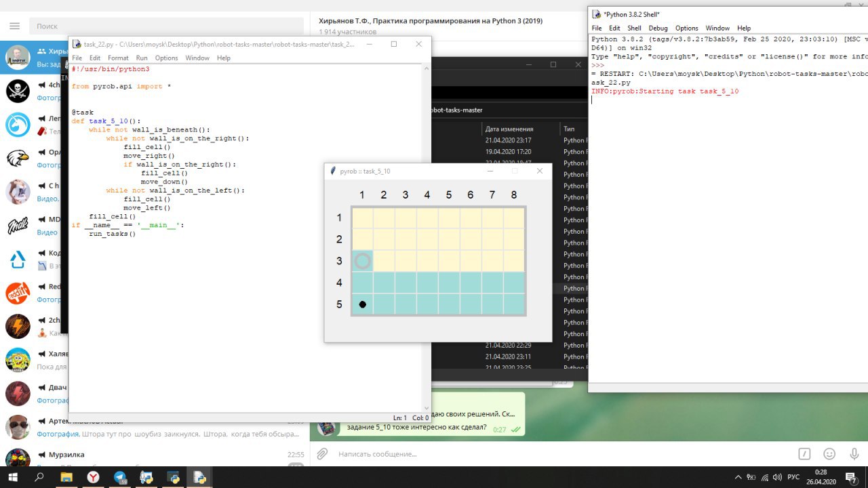
Task: Click the sent message 'задание 5_10 тоже интересно'
Action: (416, 428)
